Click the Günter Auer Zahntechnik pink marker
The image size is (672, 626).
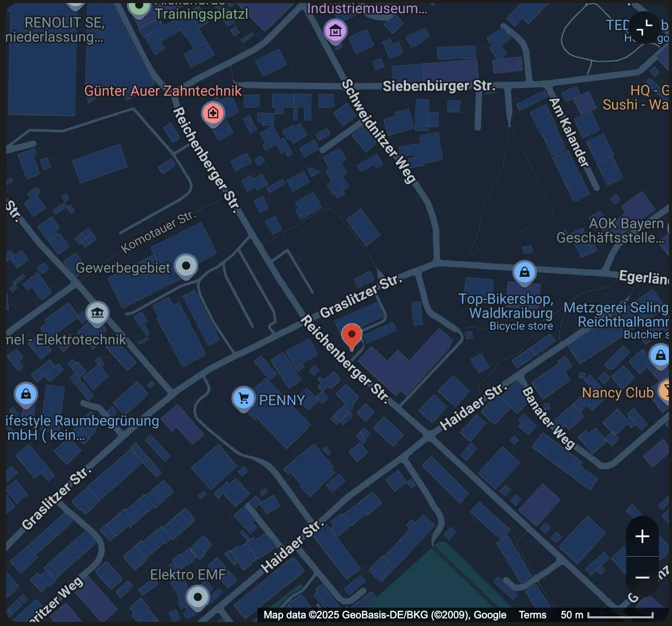click(213, 113)
